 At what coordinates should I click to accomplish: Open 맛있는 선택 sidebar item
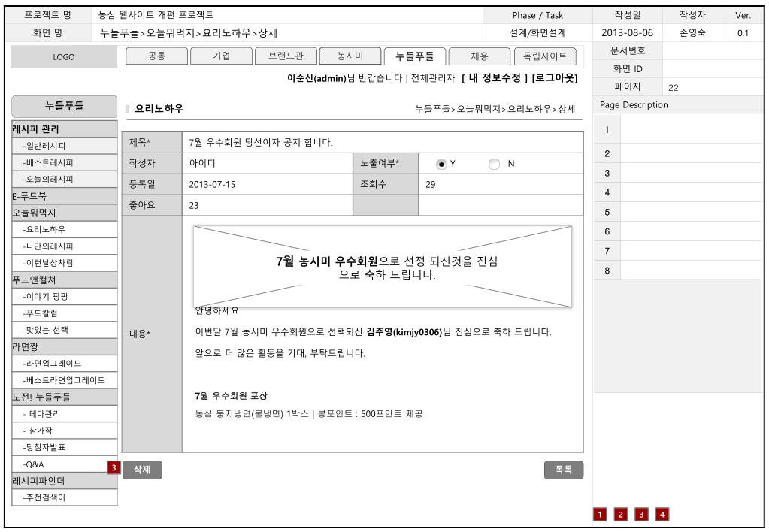[64, 330]
